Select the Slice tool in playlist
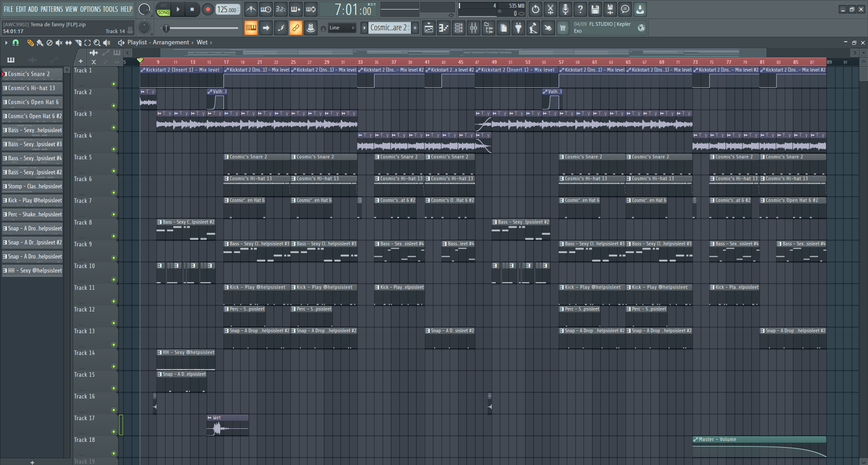868x465 pixels. click(x=78, y=43)
